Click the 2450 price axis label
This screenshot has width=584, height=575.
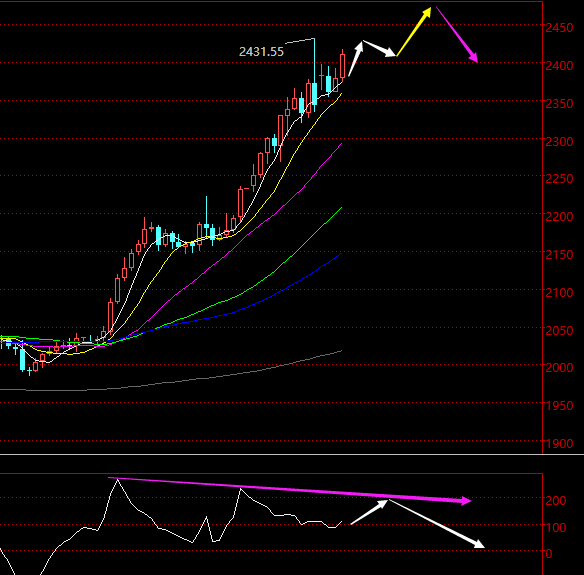pos(559,28)
